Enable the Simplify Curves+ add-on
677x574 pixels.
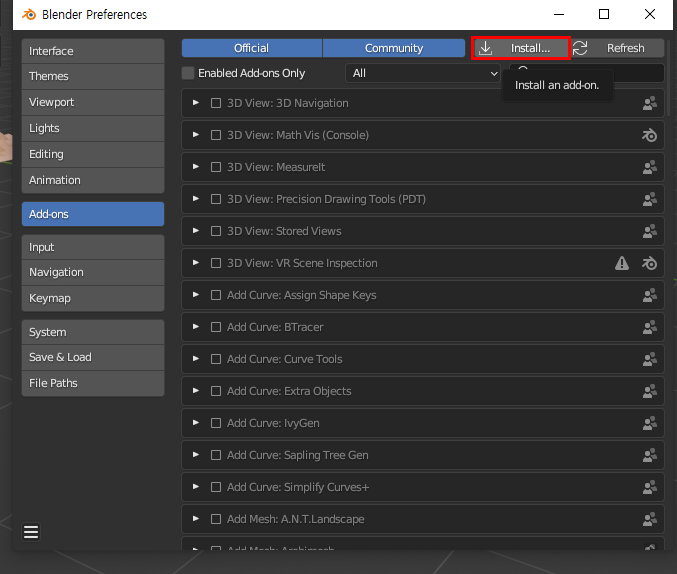click(x=216, y=487)
